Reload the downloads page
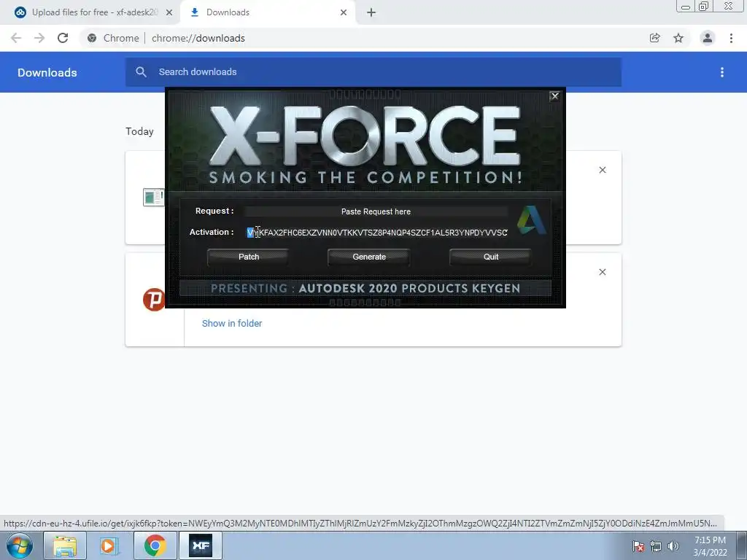The height and width of the screenshot is (560, 747). (63, 38)
